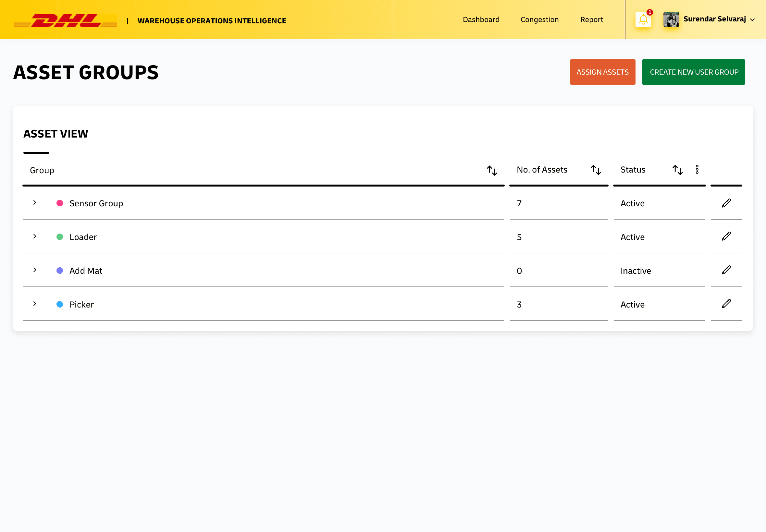Click asset count 0 for Add Mat
Image resolution: width=766 pixels, height=532 pixels.
click(519, 271)
